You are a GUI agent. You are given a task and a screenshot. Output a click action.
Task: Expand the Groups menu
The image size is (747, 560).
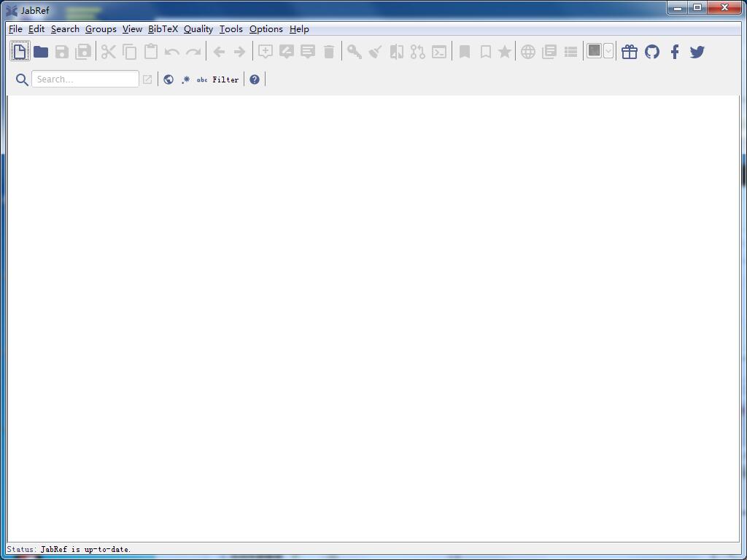[101, 29]
